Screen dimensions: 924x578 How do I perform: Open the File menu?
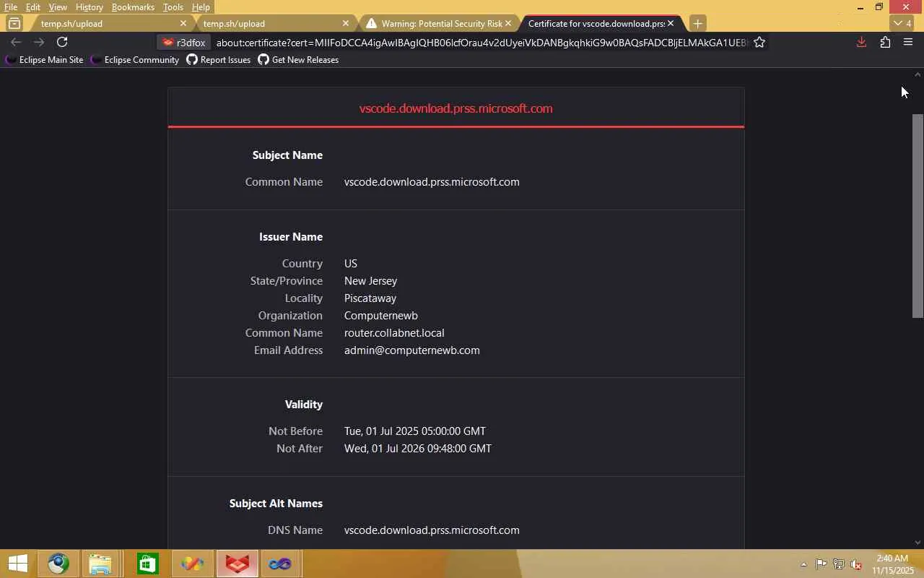click(11, 7)
